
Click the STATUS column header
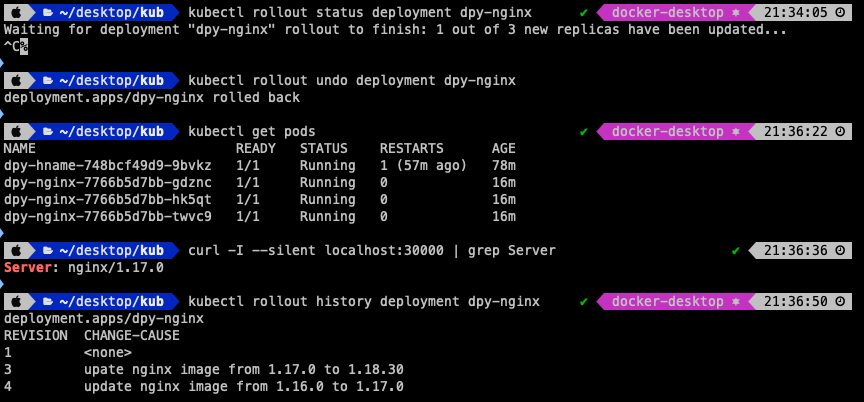tap(323, 148)
